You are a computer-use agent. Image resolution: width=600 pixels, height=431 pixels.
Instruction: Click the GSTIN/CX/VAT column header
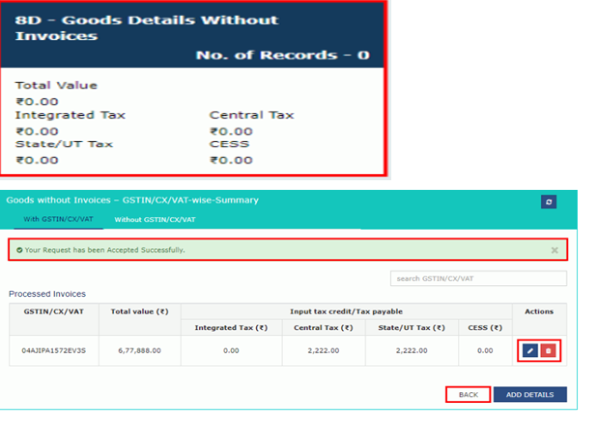(x=54, y=312)
